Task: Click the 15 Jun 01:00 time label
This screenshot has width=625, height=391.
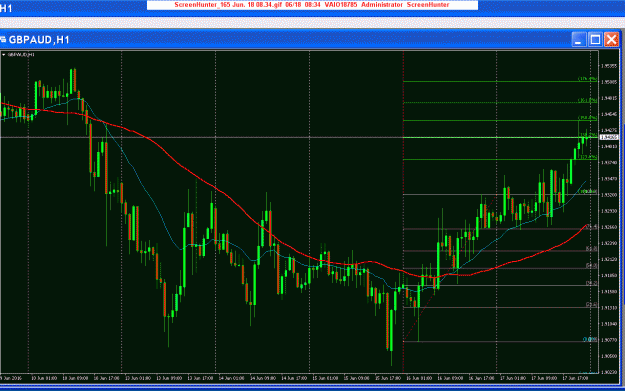Action: [325, 378]
